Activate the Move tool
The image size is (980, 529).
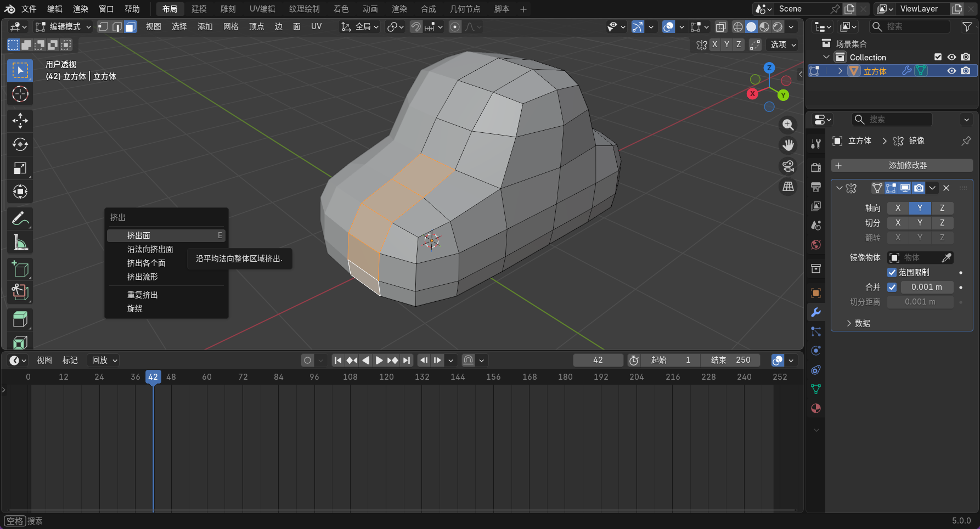[x=20, y=121]
